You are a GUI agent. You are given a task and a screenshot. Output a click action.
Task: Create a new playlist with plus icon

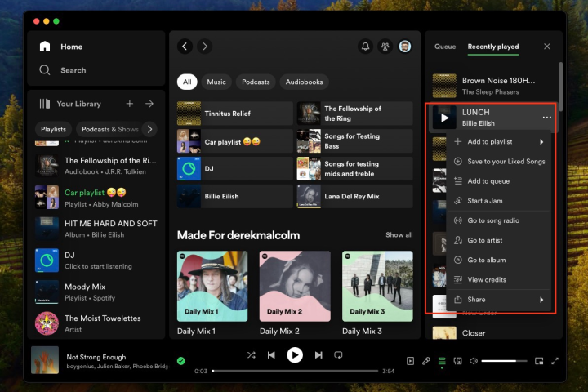tap(129, 104)
